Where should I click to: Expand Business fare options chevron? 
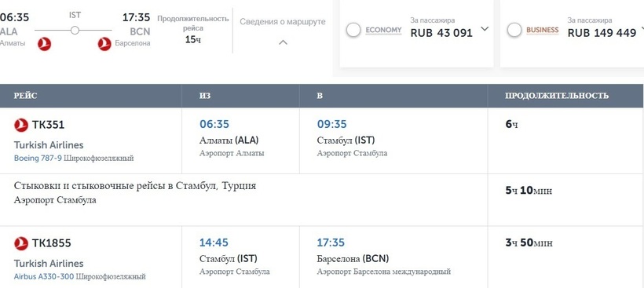click(642, 29)
